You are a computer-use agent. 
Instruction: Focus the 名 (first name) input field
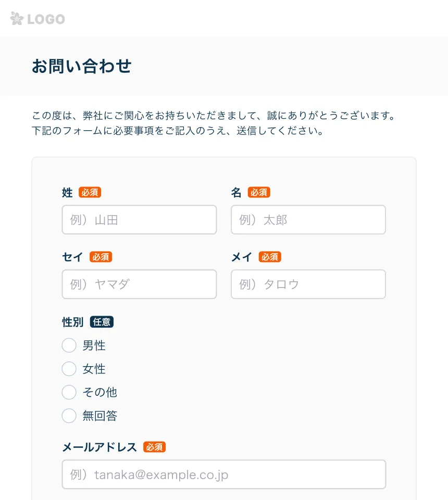pos(308,220)
